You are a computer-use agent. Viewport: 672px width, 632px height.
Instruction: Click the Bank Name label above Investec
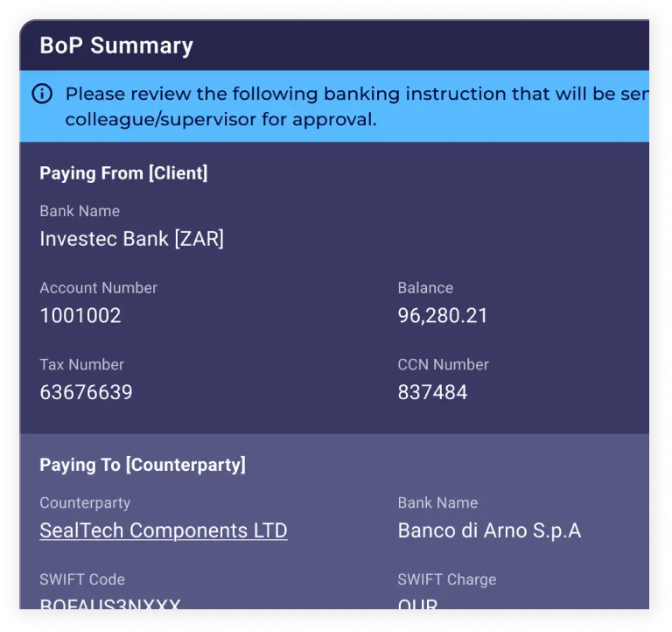[x=80, y=211]
